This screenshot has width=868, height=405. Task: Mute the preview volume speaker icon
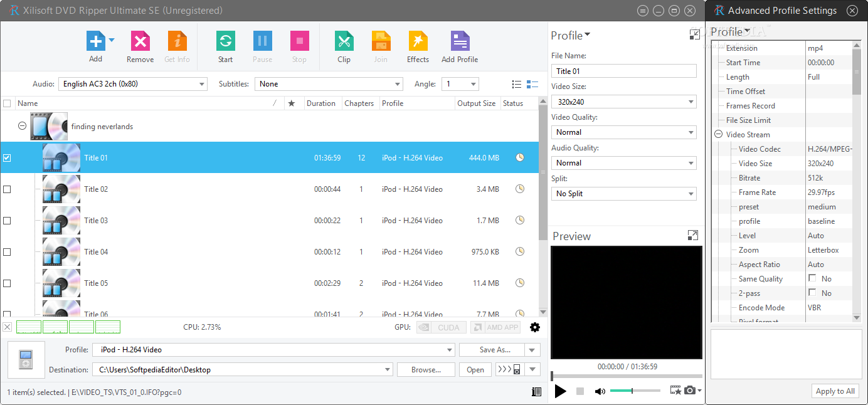tap(600, 391)
